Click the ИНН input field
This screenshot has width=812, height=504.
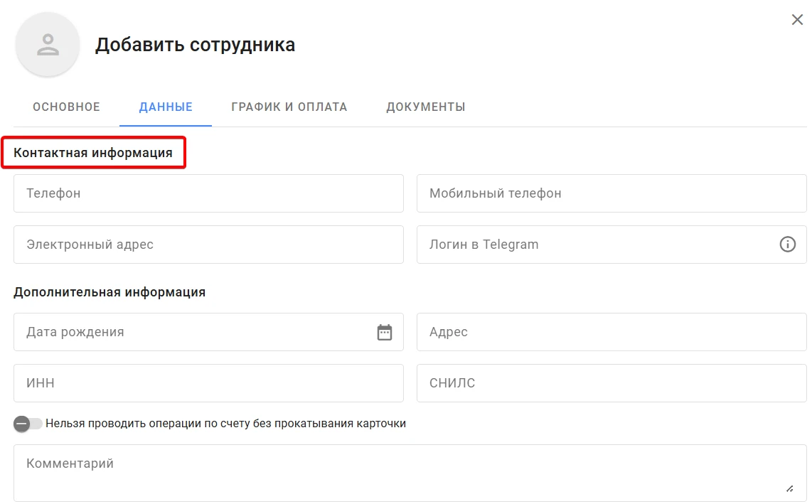[208, 382]
